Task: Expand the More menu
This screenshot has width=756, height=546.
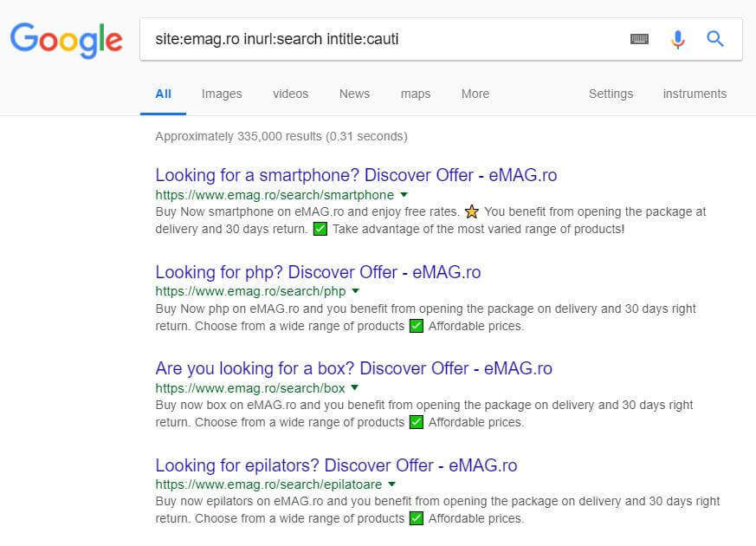Action: tap(475, 94)
